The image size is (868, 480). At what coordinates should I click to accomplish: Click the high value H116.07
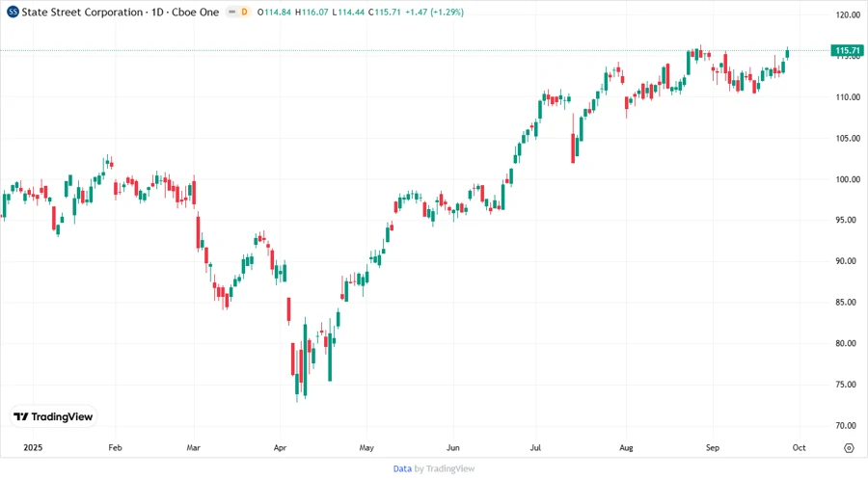tap(312, 12)
